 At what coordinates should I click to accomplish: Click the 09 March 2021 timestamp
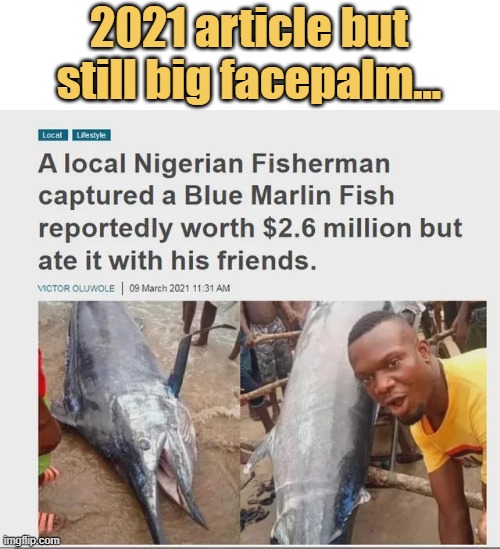(180, 288)
